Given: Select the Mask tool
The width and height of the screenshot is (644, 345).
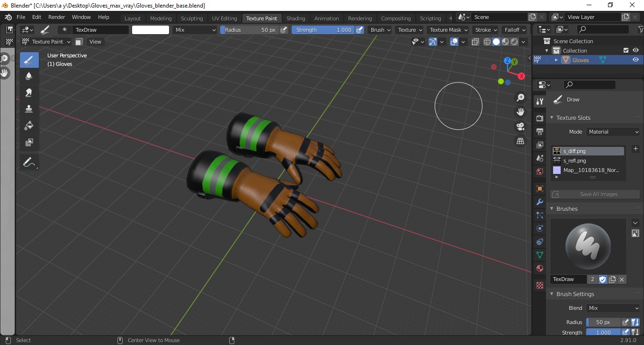Looking at the screenshot, I should click(29, 142).
